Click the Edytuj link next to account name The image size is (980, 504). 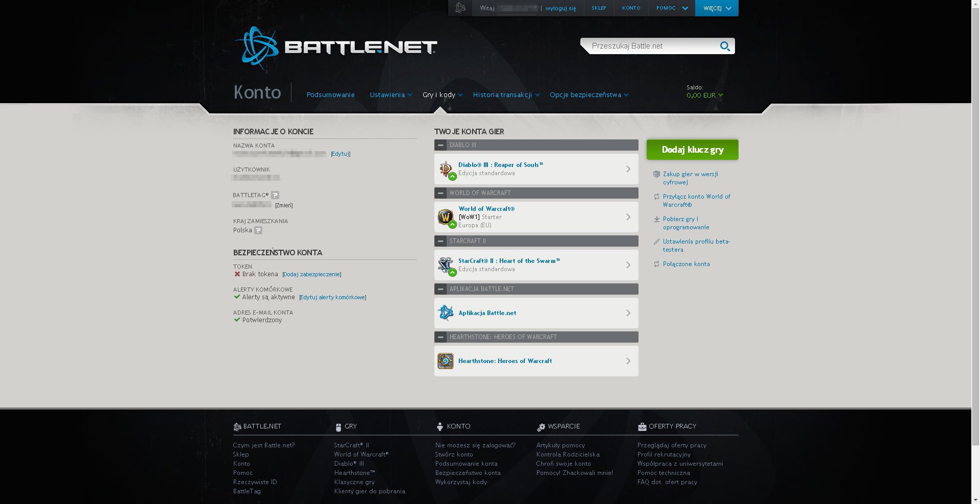click(340, 154)
